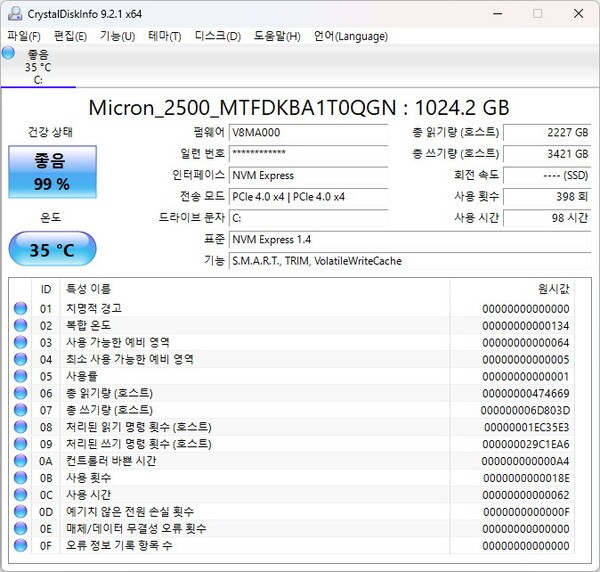
Task: Click the total host writes 3421 GB value
Action: point(547,154)
